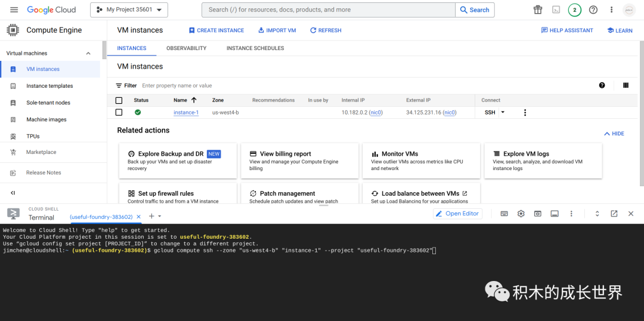
Task: Switch to Instance Schedules tab
Action: tap(255, 48)
